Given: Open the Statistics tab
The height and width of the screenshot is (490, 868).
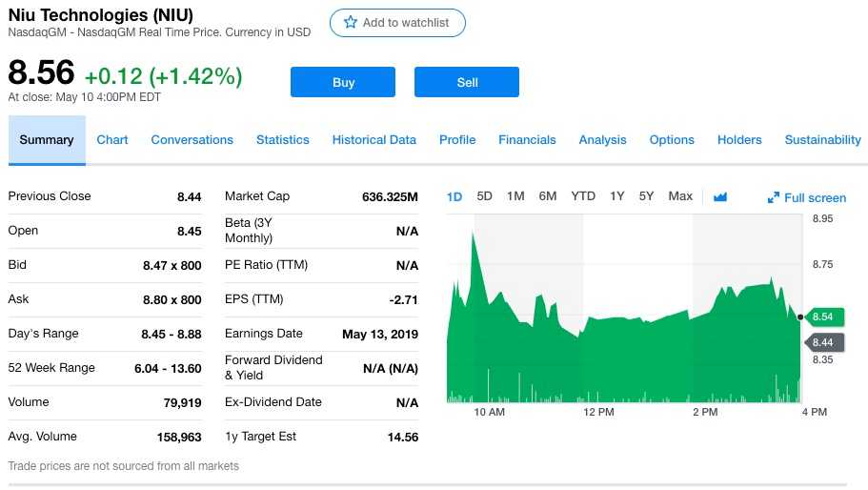Looking at the screenshot, I should point(282,140).
